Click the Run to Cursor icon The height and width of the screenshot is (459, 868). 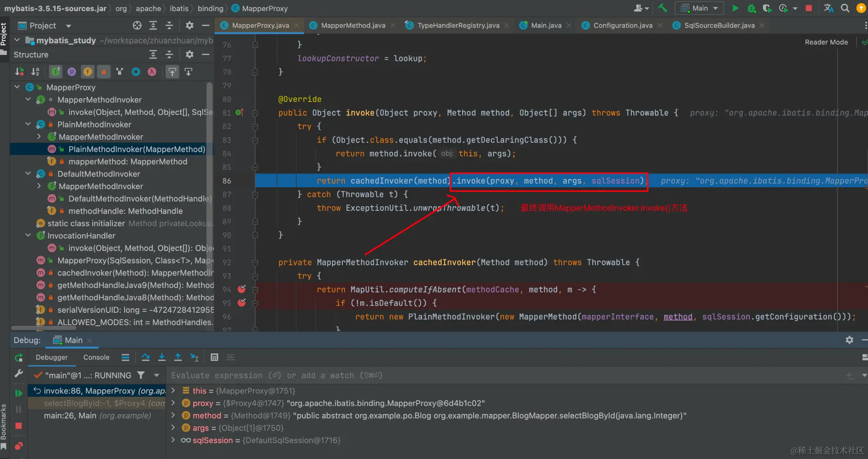194,357
